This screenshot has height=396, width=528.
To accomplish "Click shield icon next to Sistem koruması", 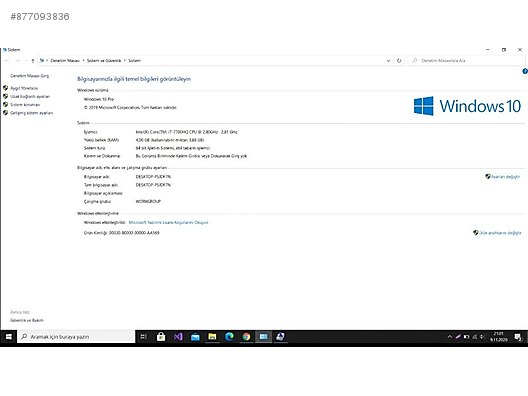I will (5, 104).
